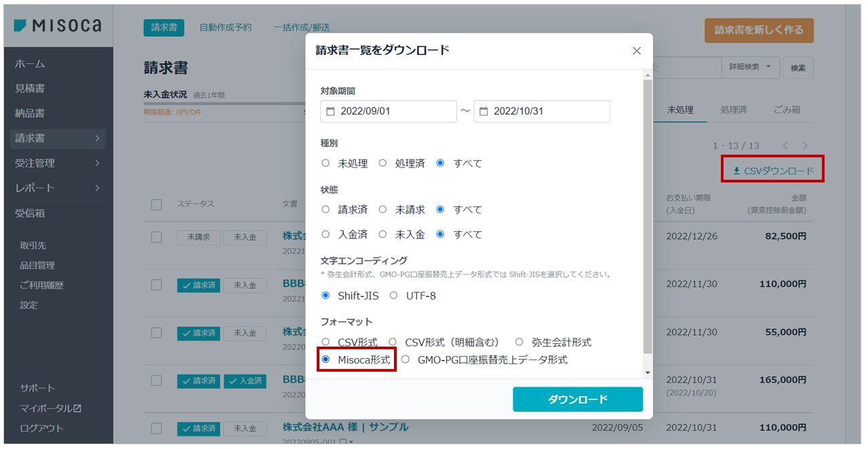Click the CSVダウンロード download icon link

pos(773,171)
